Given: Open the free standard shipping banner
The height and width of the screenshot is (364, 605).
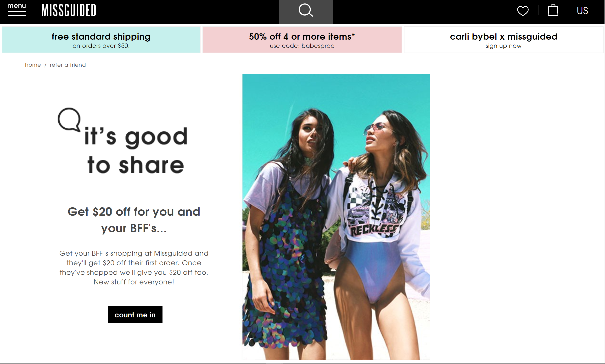Looking at the screenshot, I should tap(101, 40).
